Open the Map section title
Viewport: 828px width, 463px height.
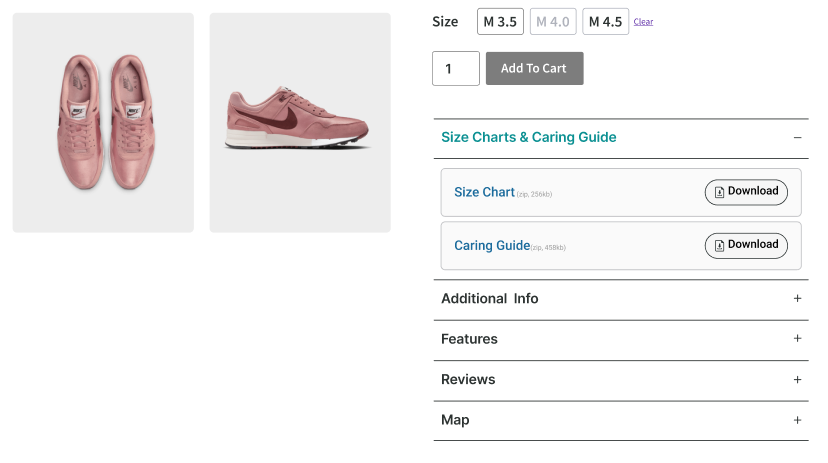(455, 420)
